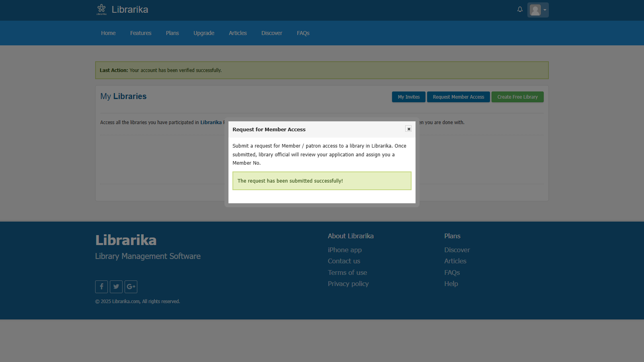Open the Twitter social link
Viewport: 644px width, 362px height.
(x=116, y=286)
